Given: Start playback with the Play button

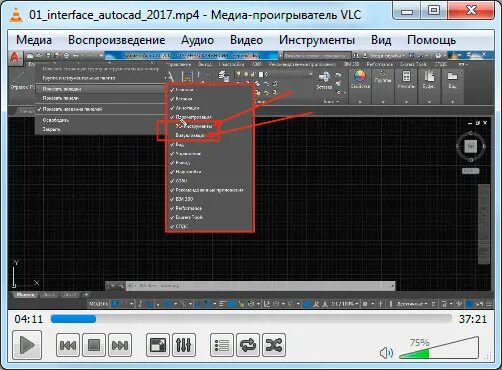Looking at the screenshot, I should (27, 345).
